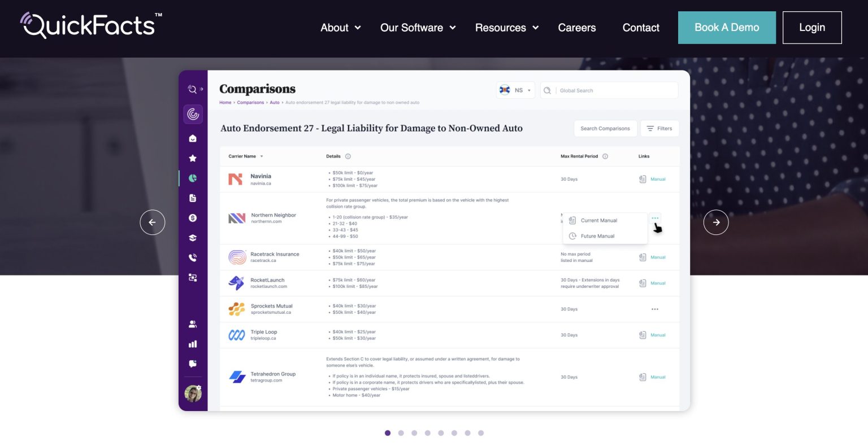This screenshot has height=446, width=868.
Task: Click the highlighted swirl icon in sidebar
Action: pos(193,114)
